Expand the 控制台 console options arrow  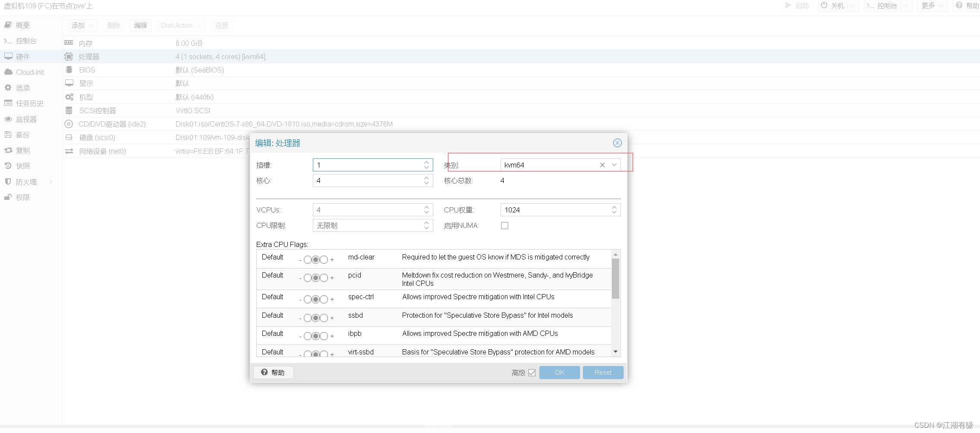(905, 6)
